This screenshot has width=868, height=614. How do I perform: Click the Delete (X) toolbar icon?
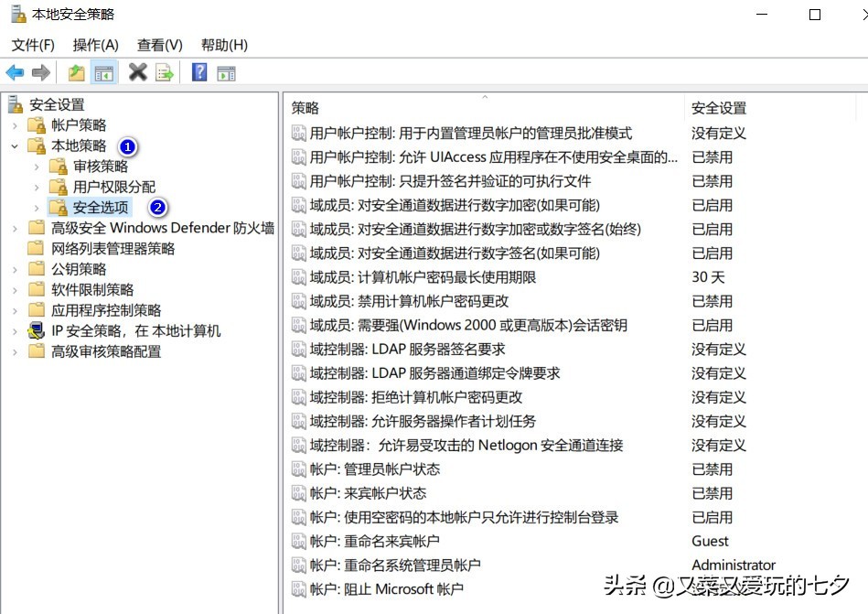pyautogui.click(x=137, y=73)
